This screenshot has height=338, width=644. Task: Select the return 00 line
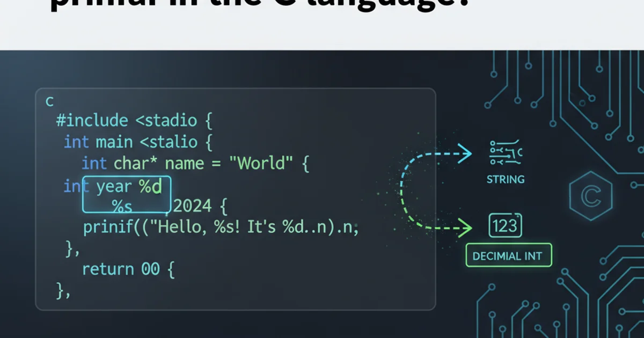128,269
